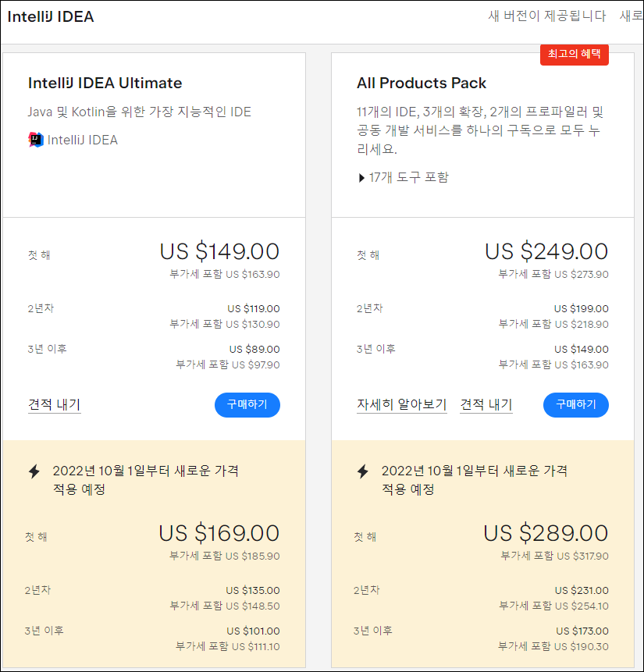Screen dimensions: 644x672
Task: Select the US $149.00 first-year price
Action: [219, 251]
